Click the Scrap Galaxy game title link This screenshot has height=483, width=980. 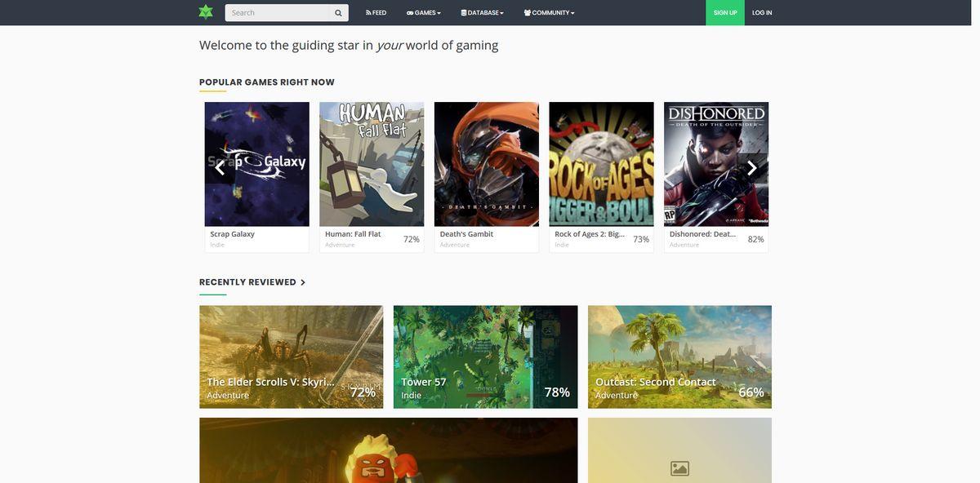(233, 234)
